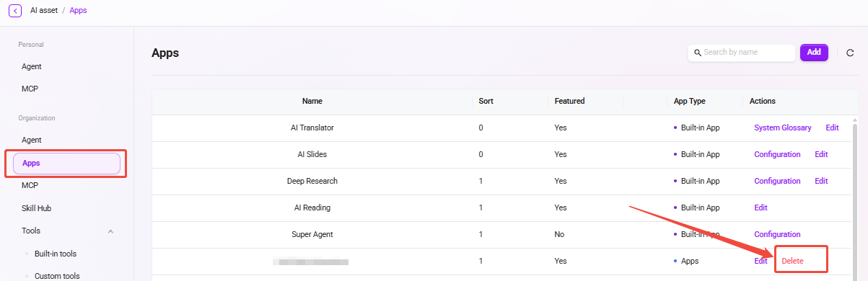The width and height of the screenshot is (868, 281).
Task: Click the App Type column header
Action: 689,101
